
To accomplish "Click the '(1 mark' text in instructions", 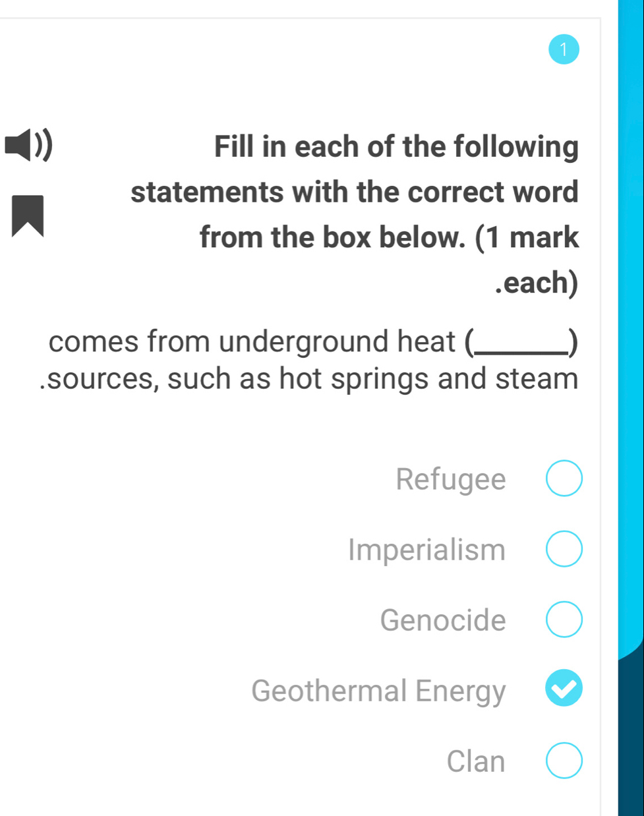I will tap(527, 237).
